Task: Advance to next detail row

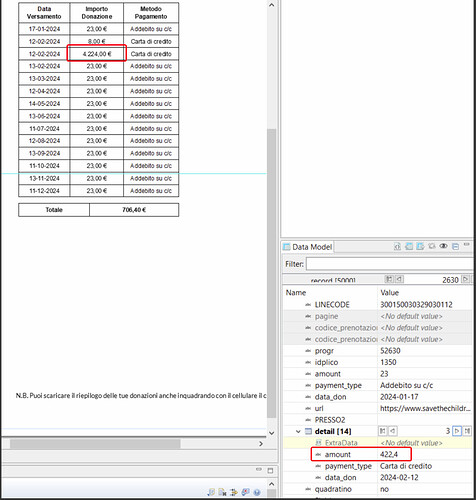Action: 457,431
